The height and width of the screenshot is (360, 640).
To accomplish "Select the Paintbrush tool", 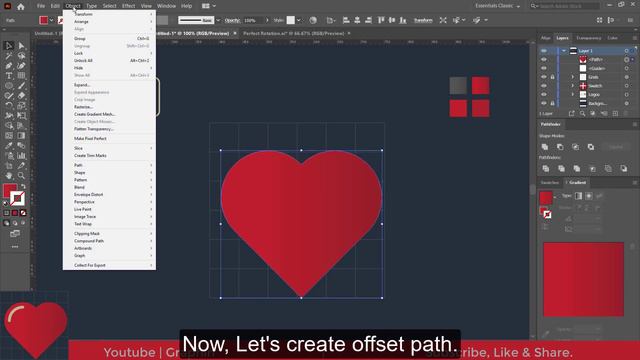I will click(x=21, y=86).
